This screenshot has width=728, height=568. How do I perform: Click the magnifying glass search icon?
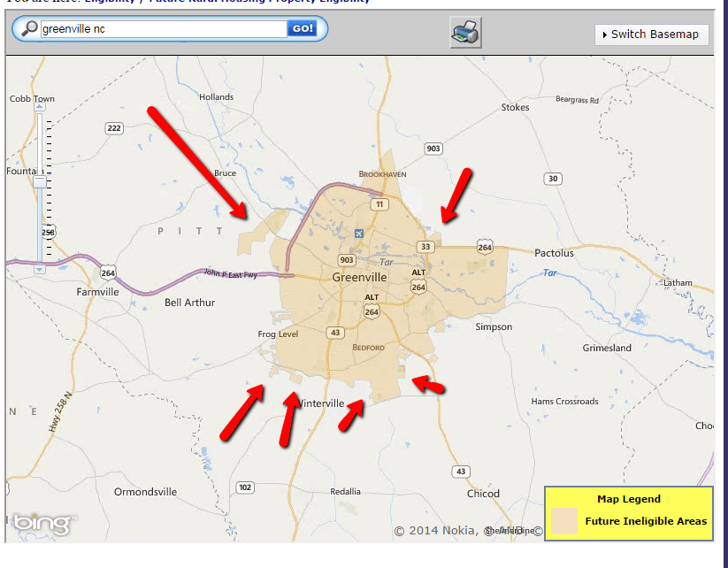(x=29, y=28)
